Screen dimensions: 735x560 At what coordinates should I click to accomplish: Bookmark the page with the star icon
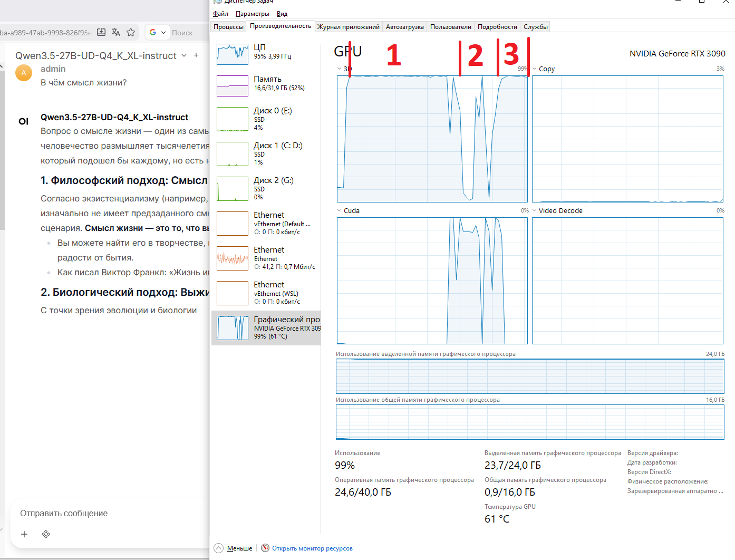pyautogui.click(x=131, y=32)
